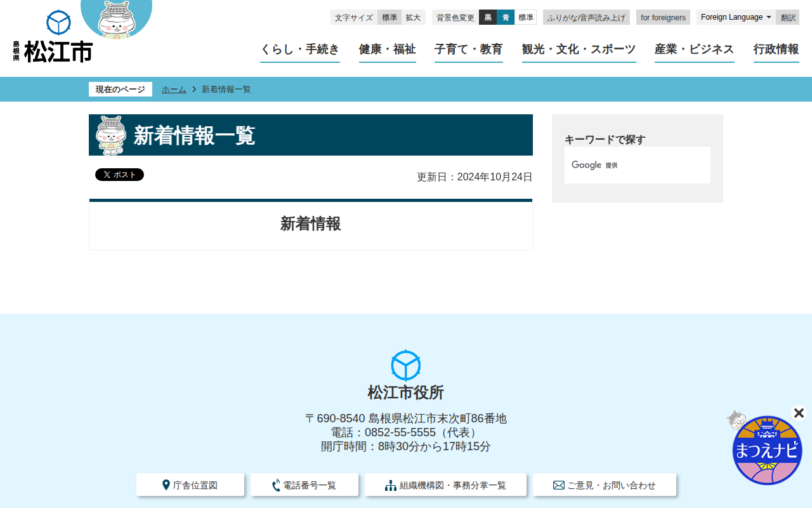Open 組織機構図・事務分掌一覧 link
This screenshot has height=508, width=812.
click(445, 485)
